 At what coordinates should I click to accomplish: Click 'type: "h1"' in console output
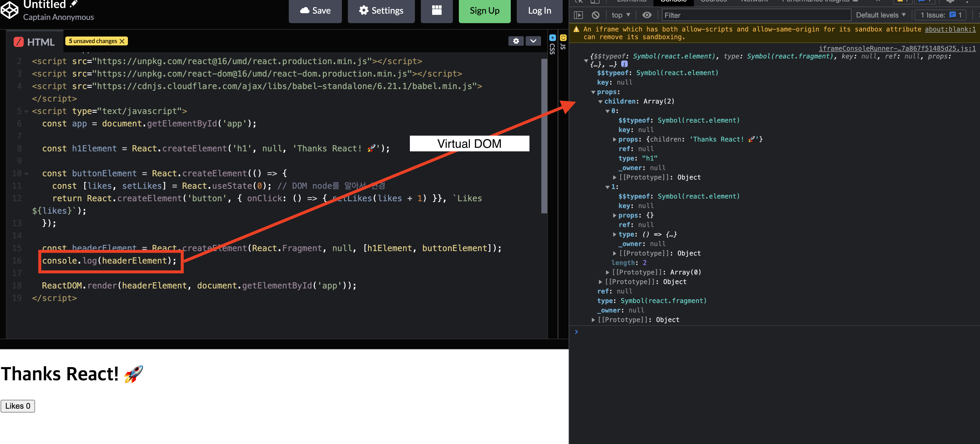pyautogui.click(x=638, y=158)
